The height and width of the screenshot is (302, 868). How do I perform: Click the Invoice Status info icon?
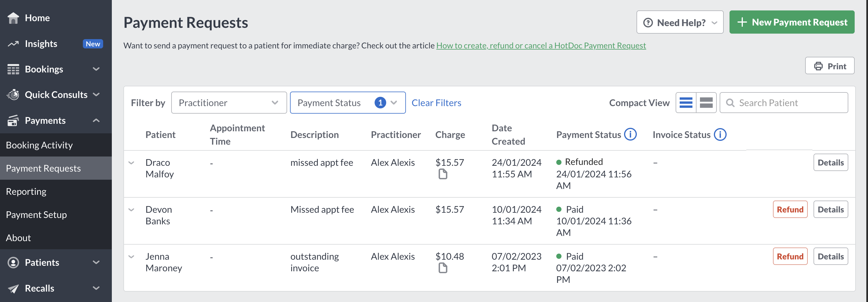coord(720,134)
